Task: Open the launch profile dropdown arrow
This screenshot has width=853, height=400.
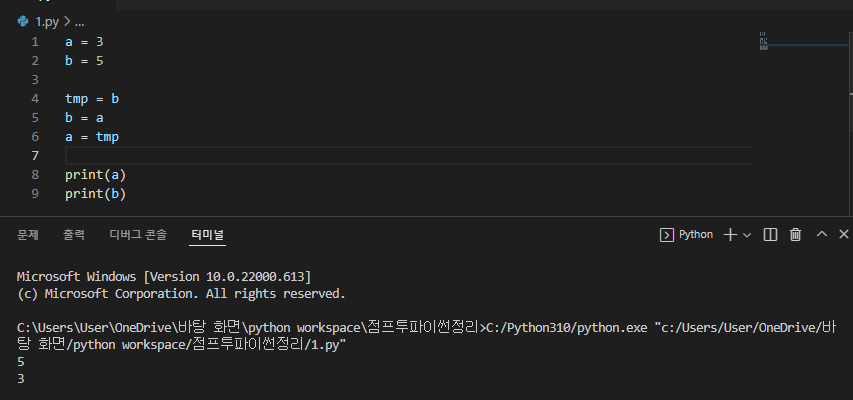Action: tap(747, 235)
